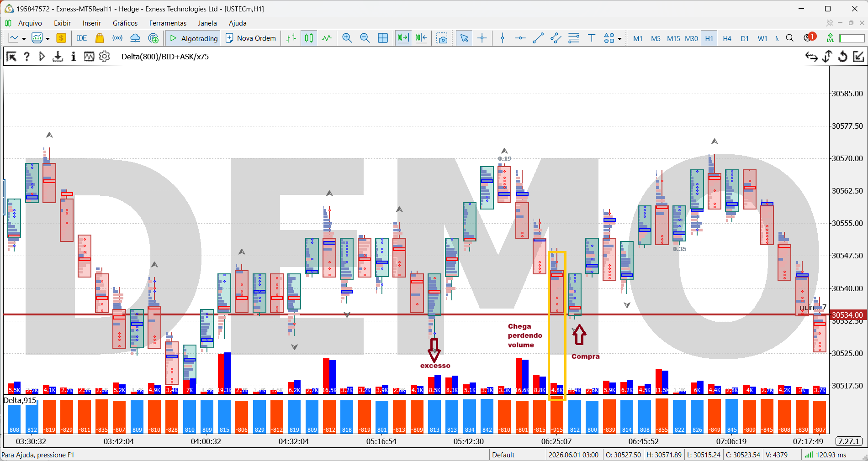Open account notifications with red badge

tap(810, 37)
